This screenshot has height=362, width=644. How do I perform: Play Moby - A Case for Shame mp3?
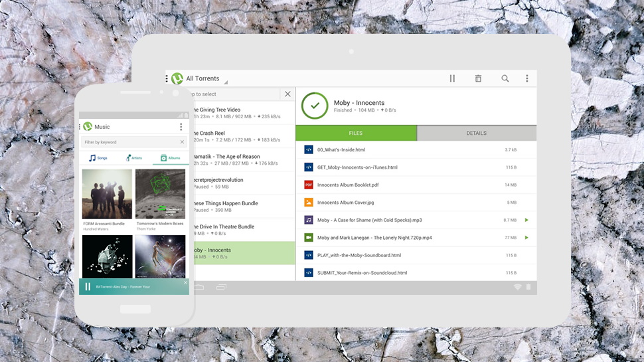[526, 221]
